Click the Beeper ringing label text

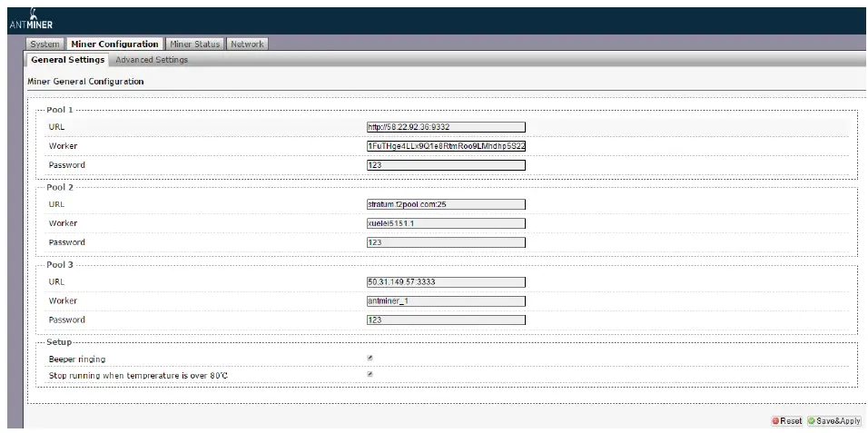point(77,359)
